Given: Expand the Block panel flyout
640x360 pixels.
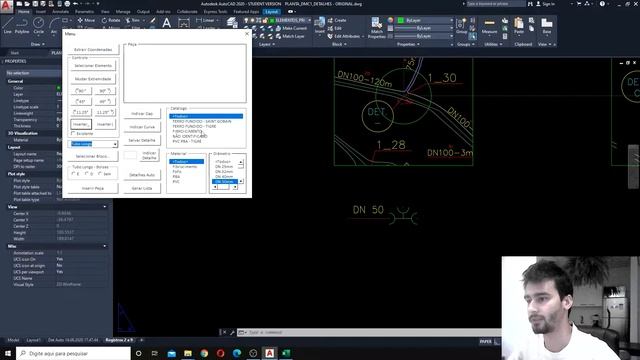Looking at the screenshot, I should [339, 44].
